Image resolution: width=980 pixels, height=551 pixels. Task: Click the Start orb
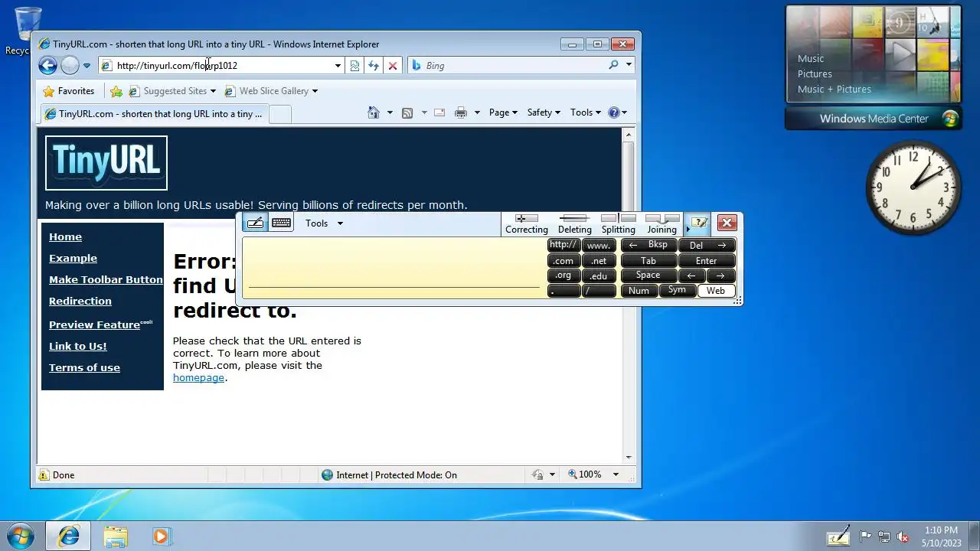(21, 535)
